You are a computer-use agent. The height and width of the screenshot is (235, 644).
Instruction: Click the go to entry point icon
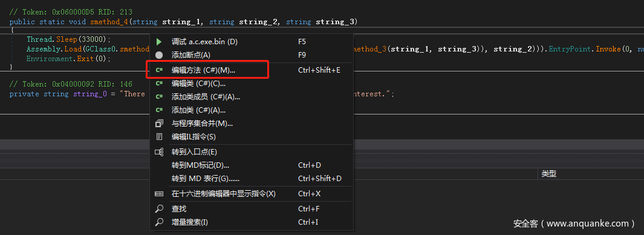tap(159, 152)
